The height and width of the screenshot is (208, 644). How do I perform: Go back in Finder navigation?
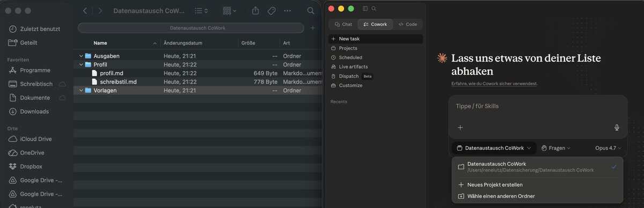pos(85,11)
